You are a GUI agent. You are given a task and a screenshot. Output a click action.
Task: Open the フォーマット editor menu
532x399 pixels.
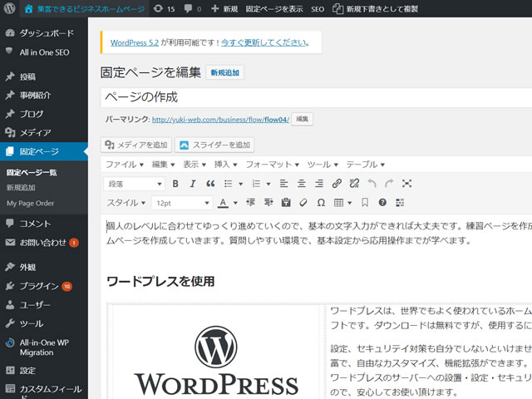pyautogui.click(x=272, y=165)
